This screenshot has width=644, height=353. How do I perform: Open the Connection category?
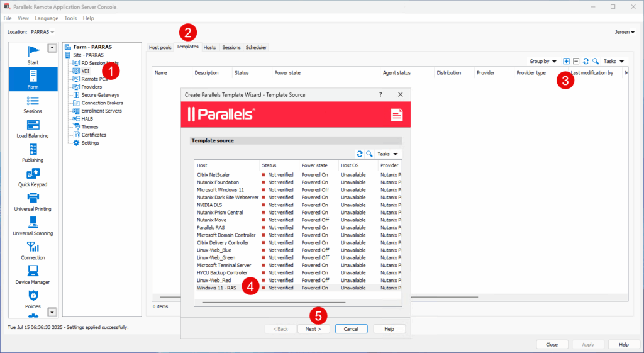click(33, 250)
